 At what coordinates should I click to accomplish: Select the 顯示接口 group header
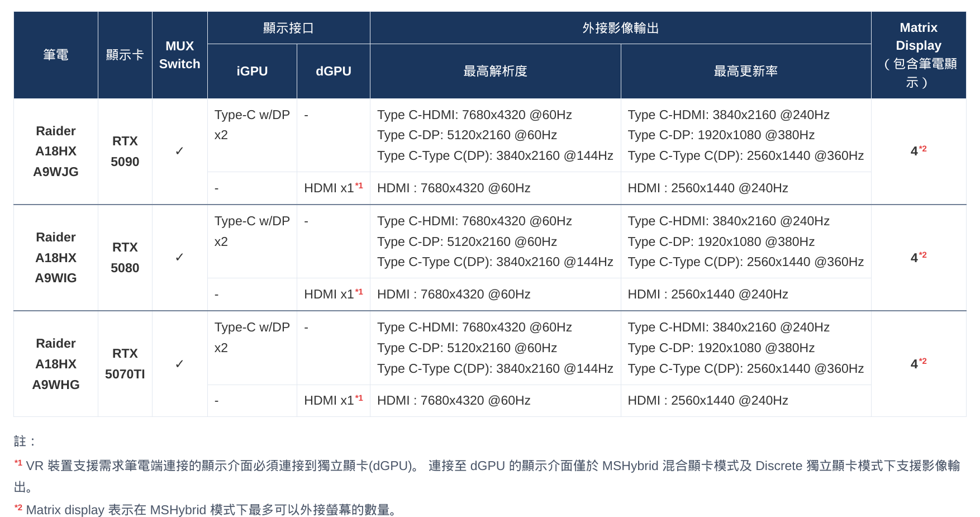click(288, 28)
